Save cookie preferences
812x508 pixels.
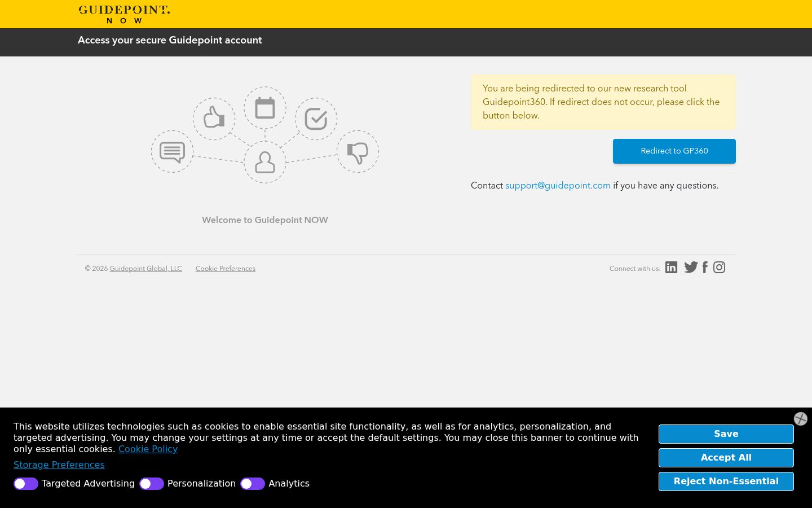pos(726,434)
